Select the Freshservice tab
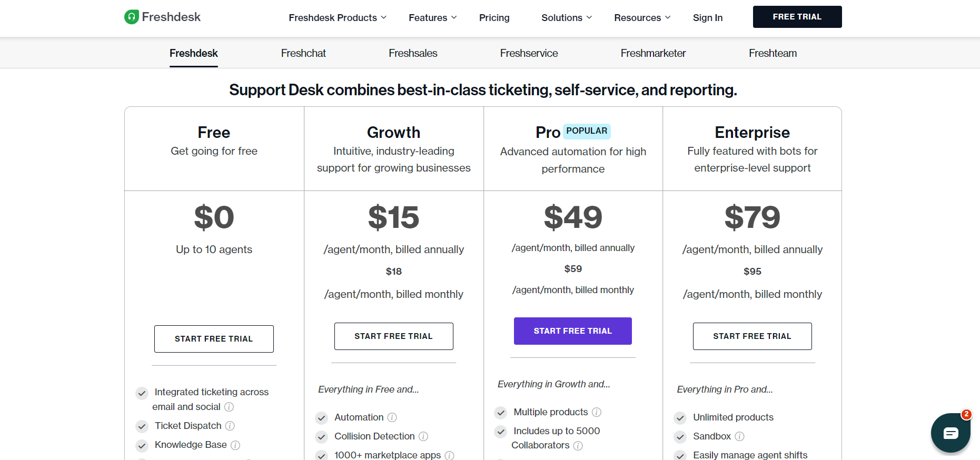Viewport: 980px width, 460px height. (x=529, y=53)
